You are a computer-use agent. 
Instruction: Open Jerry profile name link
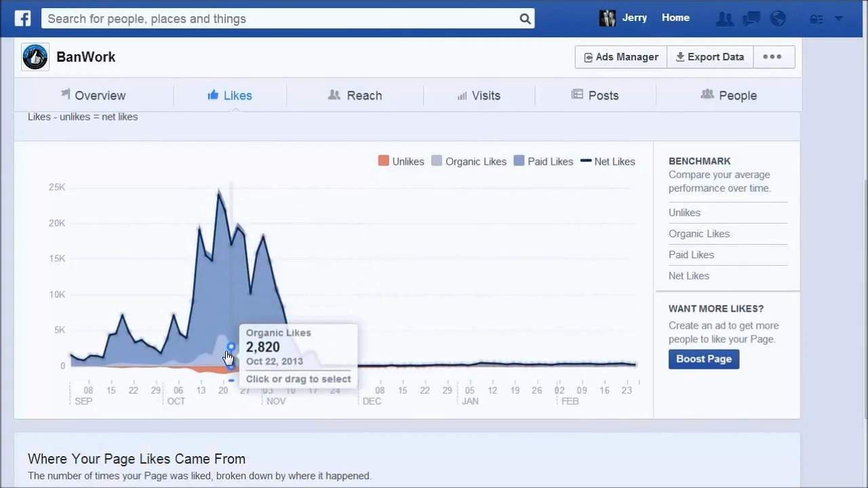pyautogui.click(x=634, y=18)
